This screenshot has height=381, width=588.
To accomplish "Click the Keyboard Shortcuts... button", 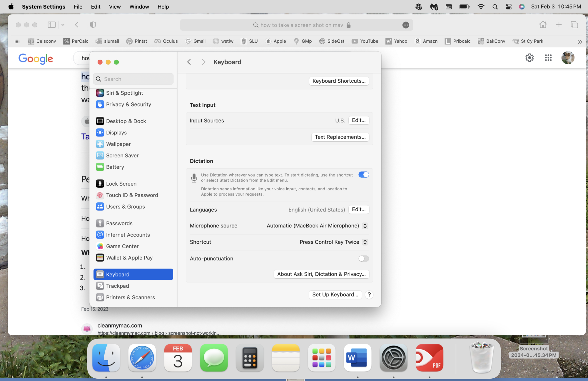I will click(x=339, y=81).
